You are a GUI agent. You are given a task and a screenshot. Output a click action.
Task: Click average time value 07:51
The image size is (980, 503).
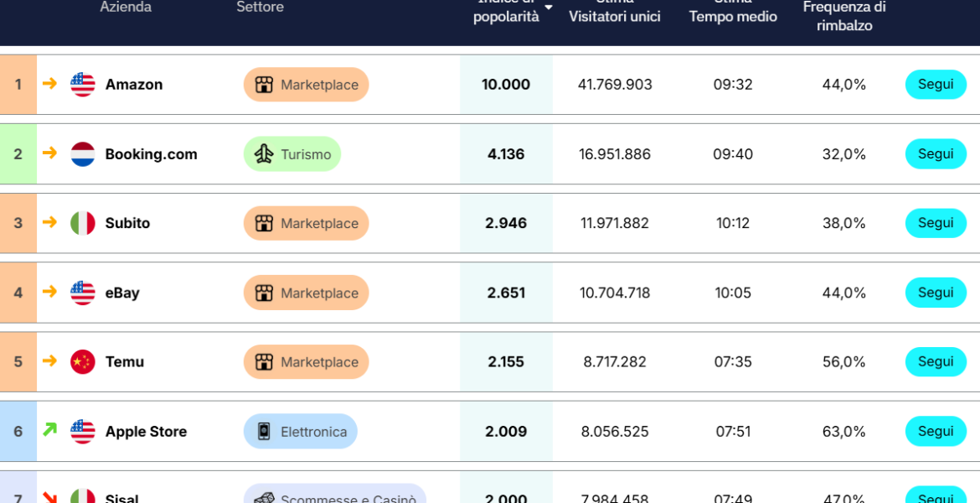point(733,432)
